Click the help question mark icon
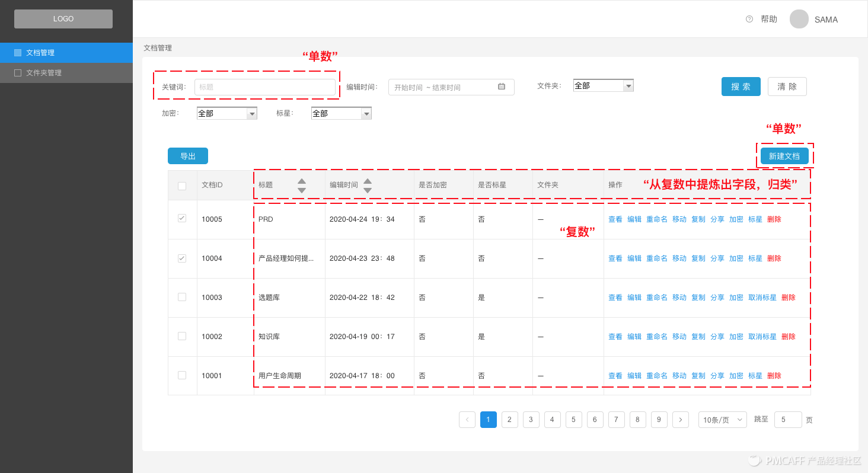 749,19
